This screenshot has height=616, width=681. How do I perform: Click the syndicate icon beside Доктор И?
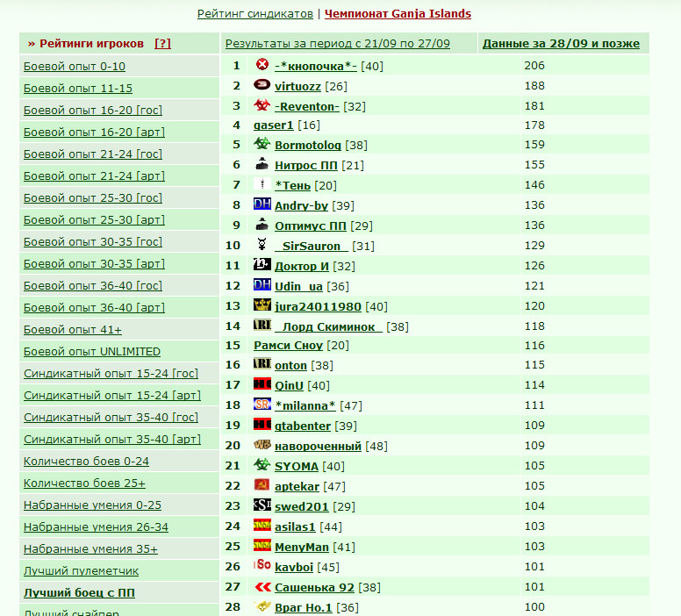[262, 264]
